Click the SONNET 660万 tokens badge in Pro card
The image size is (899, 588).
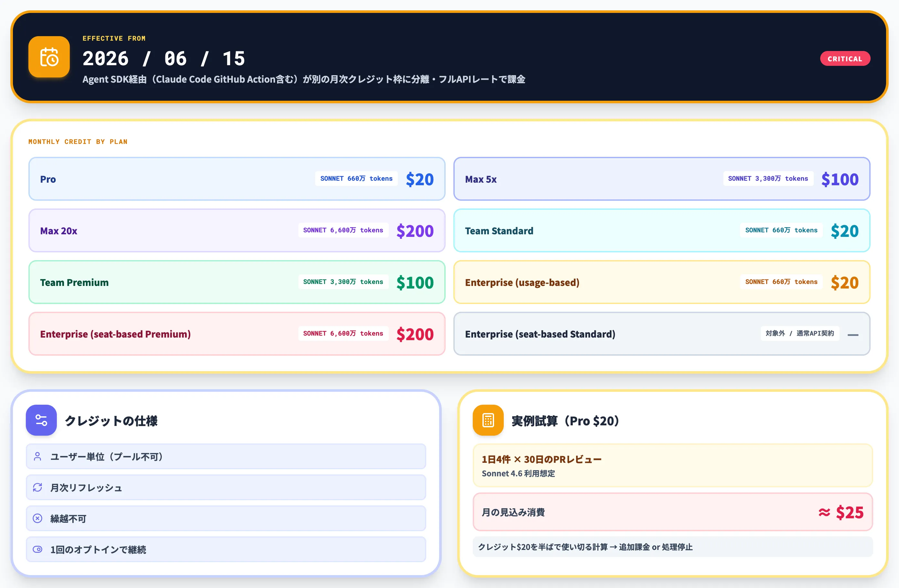click(356, 178)
